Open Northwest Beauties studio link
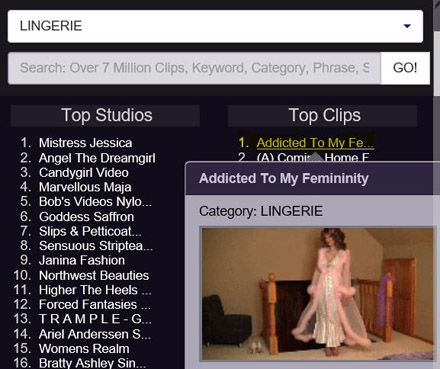Viewport: 440px width, 369px height. pos(94,275)
